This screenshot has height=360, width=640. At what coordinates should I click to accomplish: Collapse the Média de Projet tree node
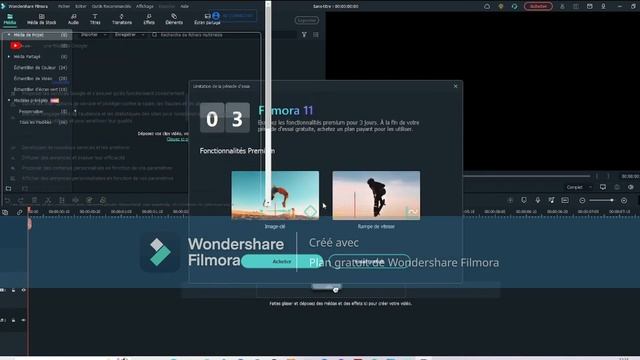[x=9, y=35]
